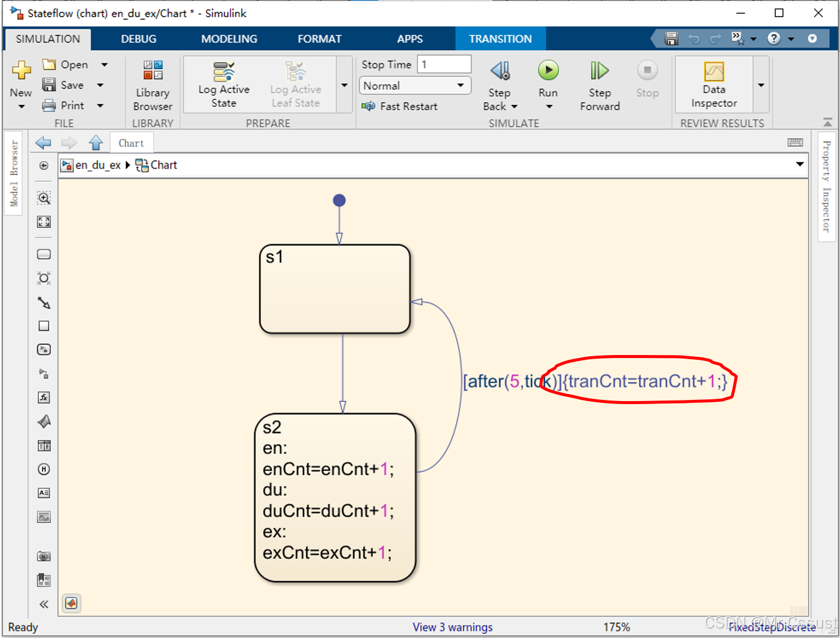
Task: Click the Step Back icon
Action: pyautogui.click(x=500, y=71)
